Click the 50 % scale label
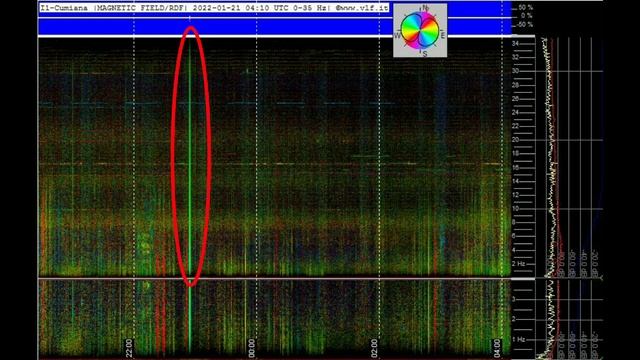 coord(526,8)
